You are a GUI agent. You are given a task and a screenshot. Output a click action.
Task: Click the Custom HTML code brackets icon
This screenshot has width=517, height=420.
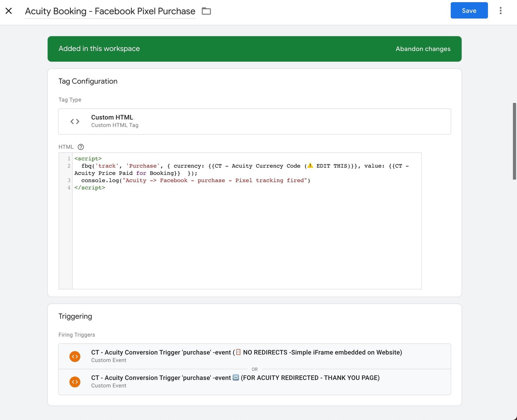(x=75, y=121)
